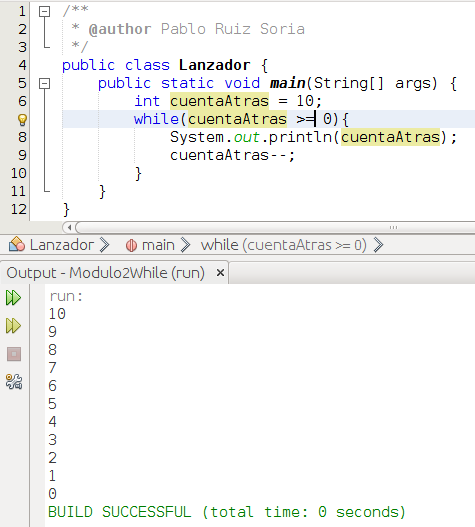The image size is (475, 527).
Task: Click main in the breadcrumb bar
Action: click(158, 245)
